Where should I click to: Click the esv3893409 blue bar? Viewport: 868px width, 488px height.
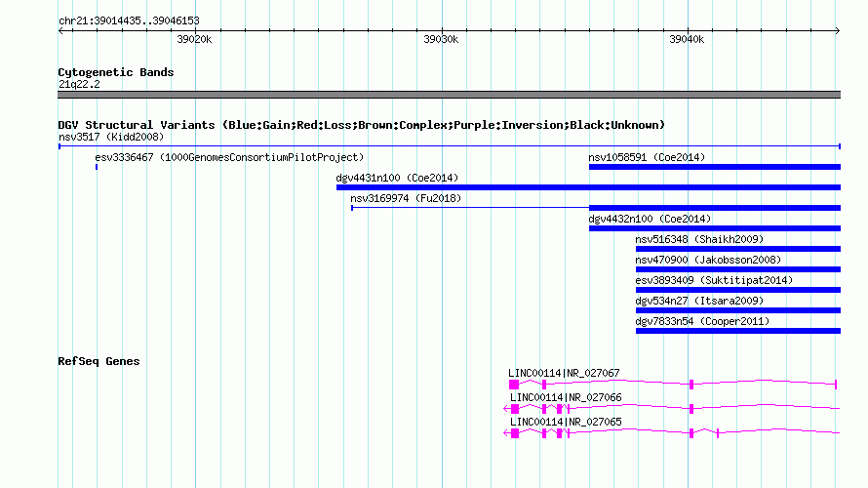pyautogui.click(x=738, y=290)
